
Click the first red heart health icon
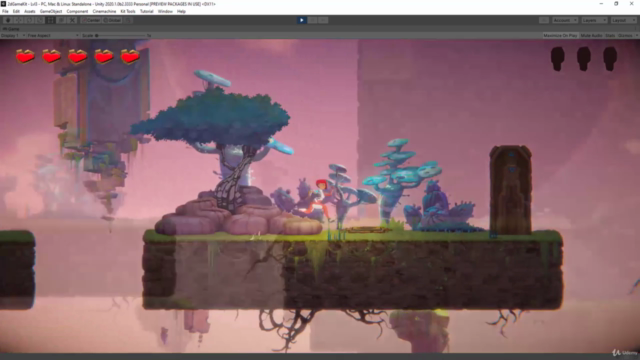point(25,56)
